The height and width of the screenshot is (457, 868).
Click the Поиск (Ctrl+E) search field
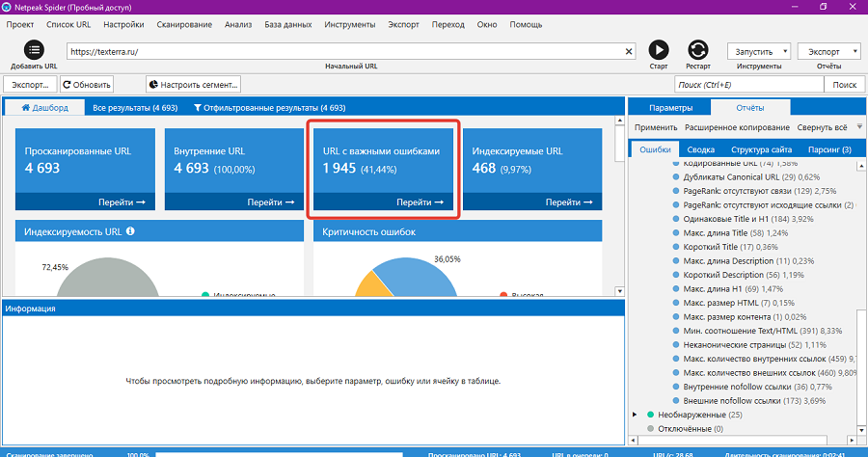[x=749, y=85]
